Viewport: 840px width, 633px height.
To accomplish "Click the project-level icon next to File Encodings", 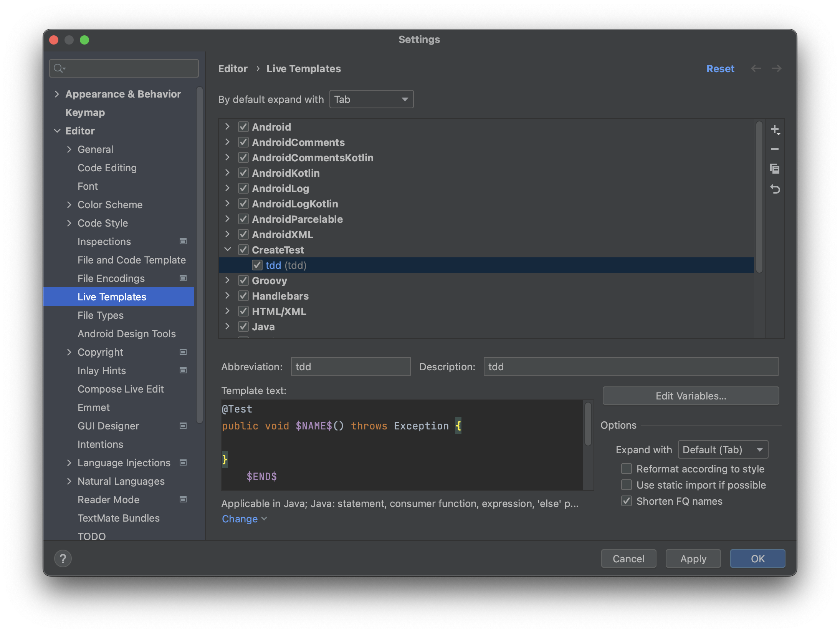I will tap(183, 278).
